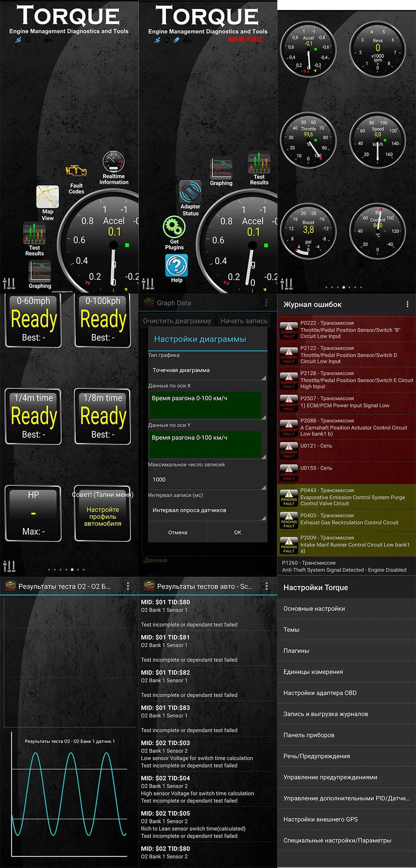Viewport: 416px width, 868px height.
Task: Open the Help question mark icon
Action: pyautogui.click(x=176, y=265)
